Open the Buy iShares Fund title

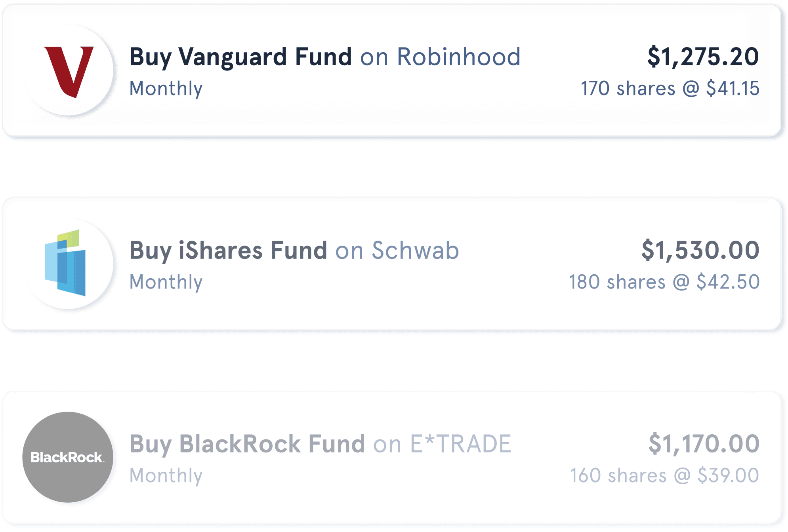pyautogui.click(x=228, y=251)
